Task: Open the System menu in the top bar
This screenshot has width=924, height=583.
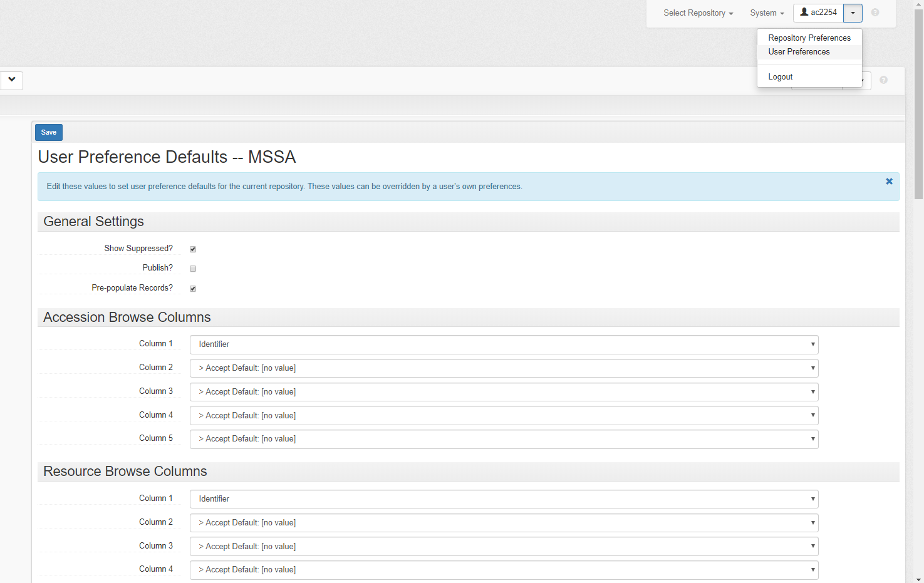Action: point(767,13)
